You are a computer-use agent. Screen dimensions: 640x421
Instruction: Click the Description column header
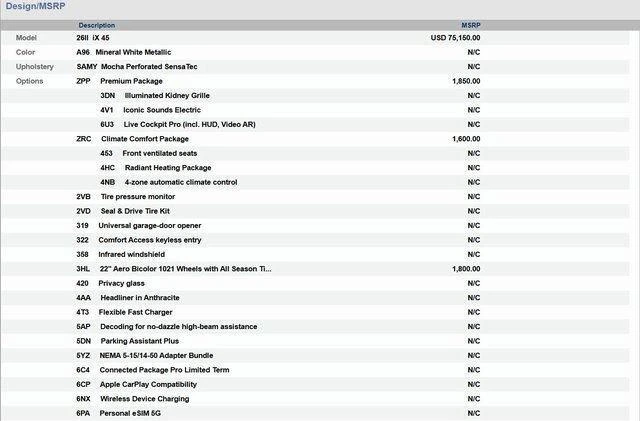pos(97,25)
